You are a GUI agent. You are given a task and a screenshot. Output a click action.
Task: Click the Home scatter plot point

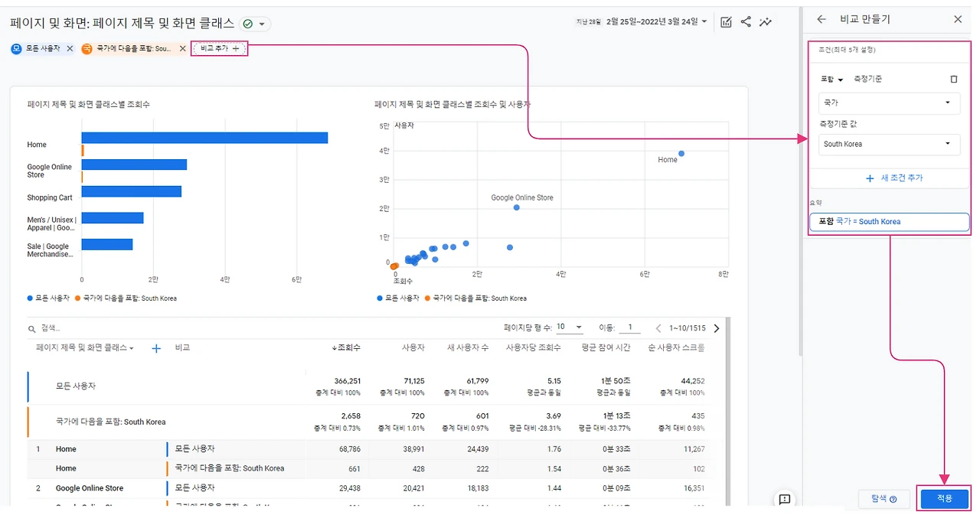[681, 153]
